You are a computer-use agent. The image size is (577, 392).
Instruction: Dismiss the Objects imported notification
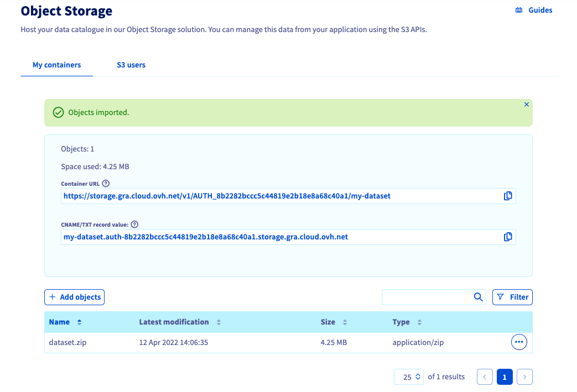pos(526,104)
